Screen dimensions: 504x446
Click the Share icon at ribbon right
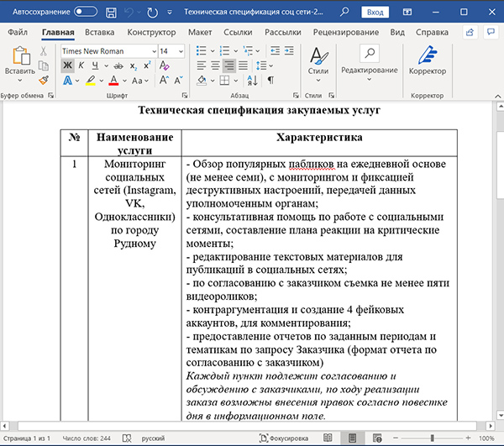click(x=470, y=32)
